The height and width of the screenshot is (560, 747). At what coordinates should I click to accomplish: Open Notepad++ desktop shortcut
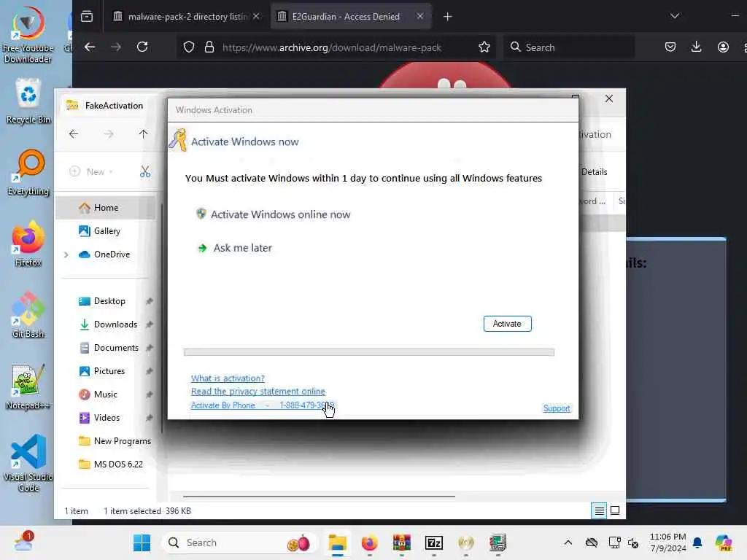click(x=28, y=387)
